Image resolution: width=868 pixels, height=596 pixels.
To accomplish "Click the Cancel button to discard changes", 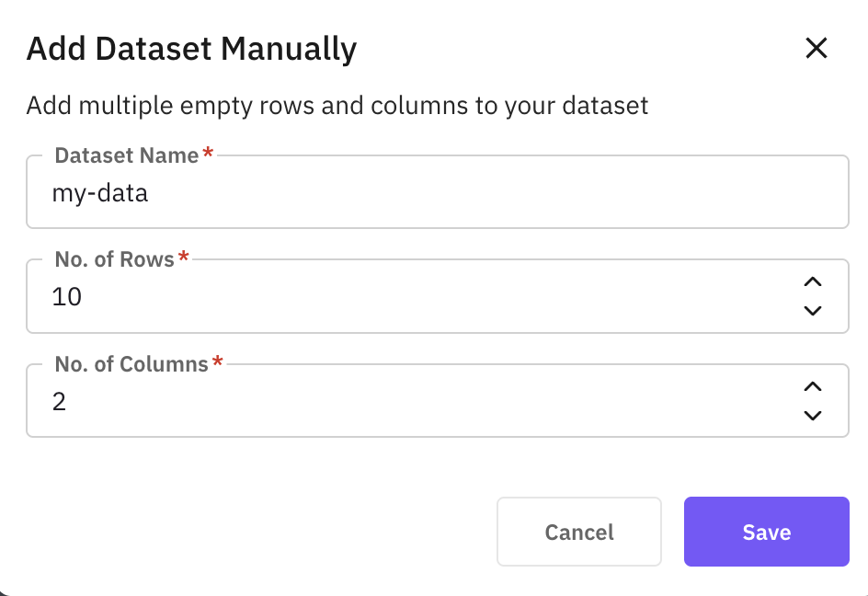I will [578, 532].
